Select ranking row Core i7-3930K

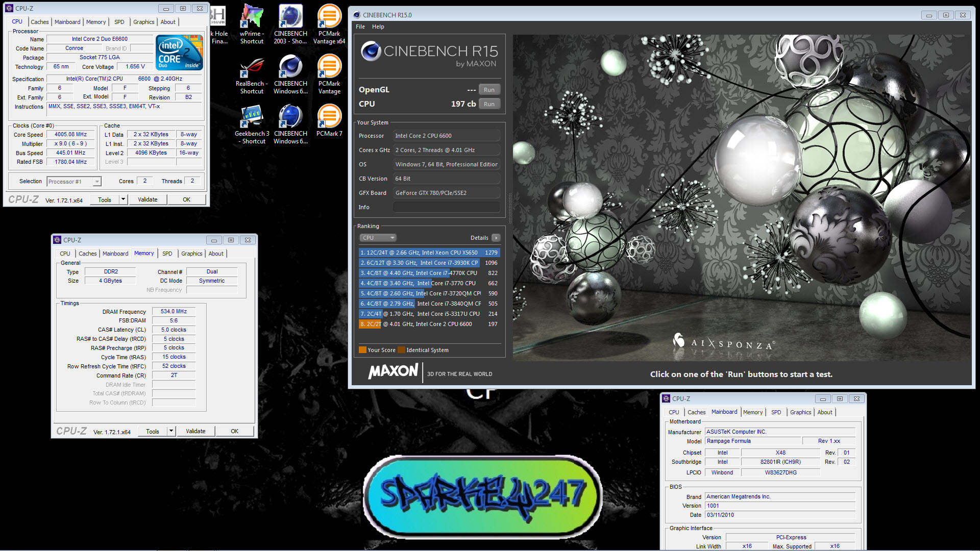pyautogui.click(x=429, y=263)
